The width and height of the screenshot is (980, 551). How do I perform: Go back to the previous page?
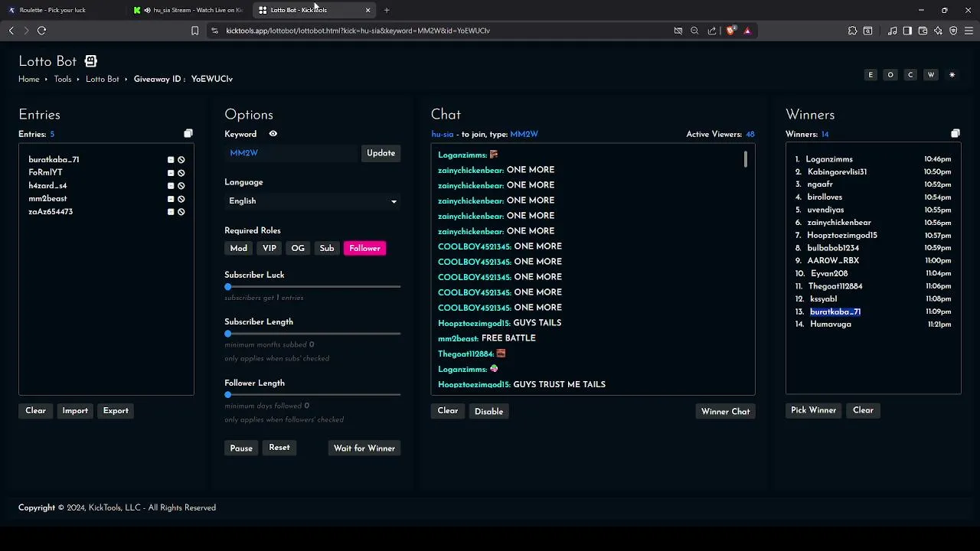[x=11, y=31]
